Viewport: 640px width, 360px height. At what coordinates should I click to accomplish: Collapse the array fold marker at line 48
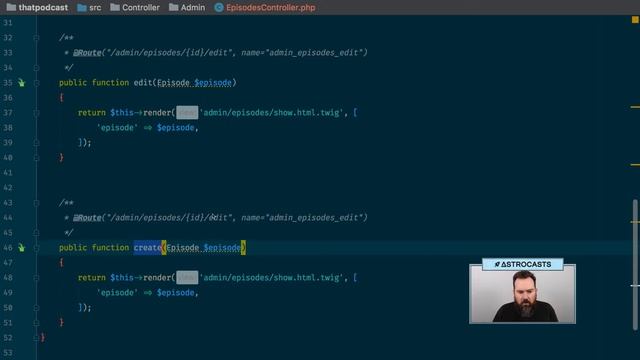tap(36, 278)
